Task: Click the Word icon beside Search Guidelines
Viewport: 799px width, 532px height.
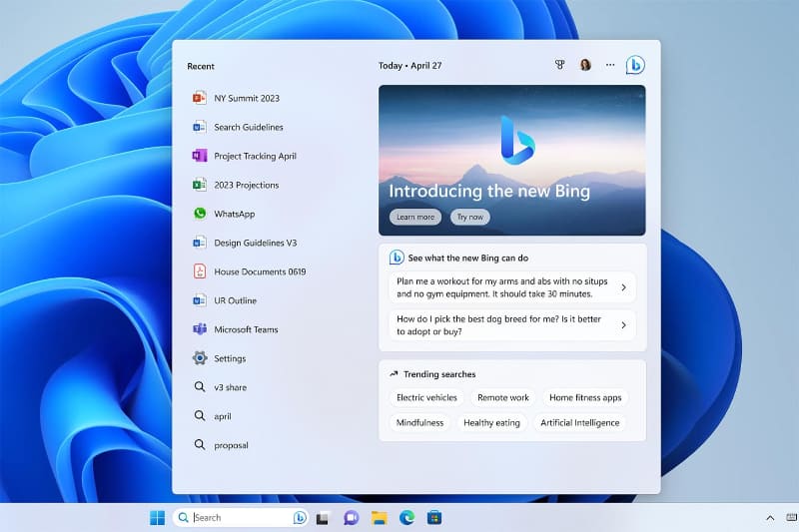Action: tap(199, 127)
